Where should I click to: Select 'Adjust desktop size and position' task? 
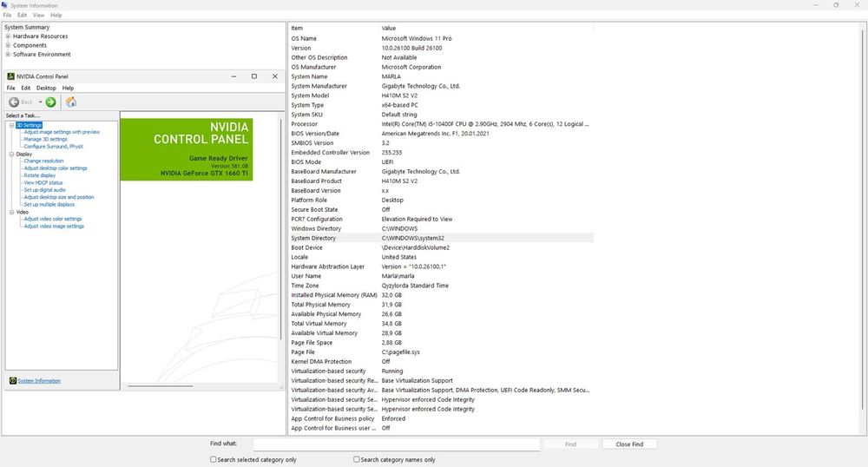(x=59, y=197)
